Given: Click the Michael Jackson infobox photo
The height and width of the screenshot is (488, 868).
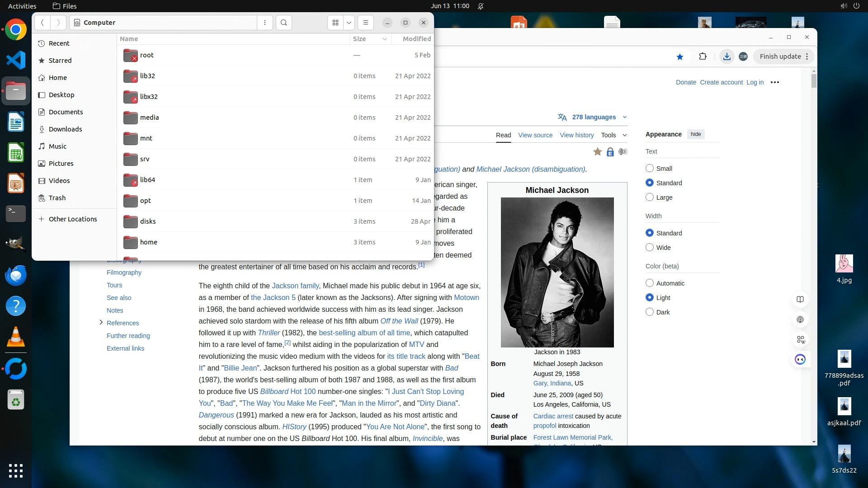Looking at the screenshot, I should tap(557, 272).
